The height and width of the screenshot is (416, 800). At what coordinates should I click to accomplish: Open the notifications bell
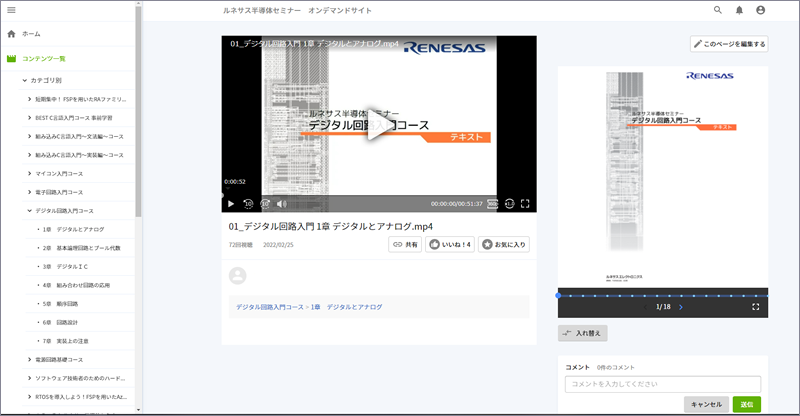[739, 10]
